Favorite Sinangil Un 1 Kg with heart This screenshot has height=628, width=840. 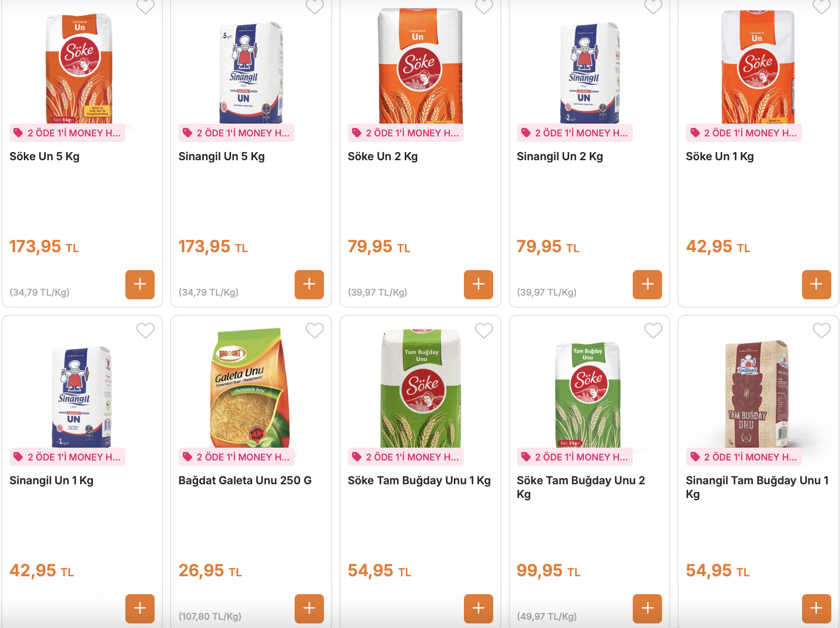click(x=145, y=330)
